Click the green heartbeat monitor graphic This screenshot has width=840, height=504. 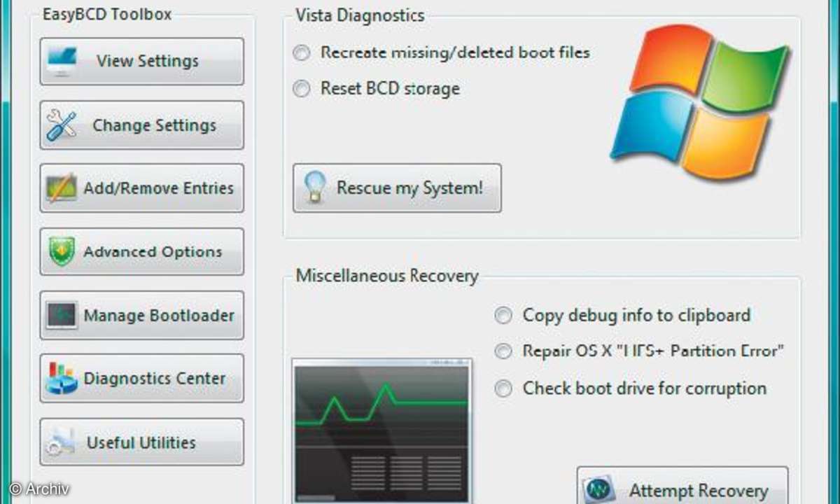(x=382, y=431)
